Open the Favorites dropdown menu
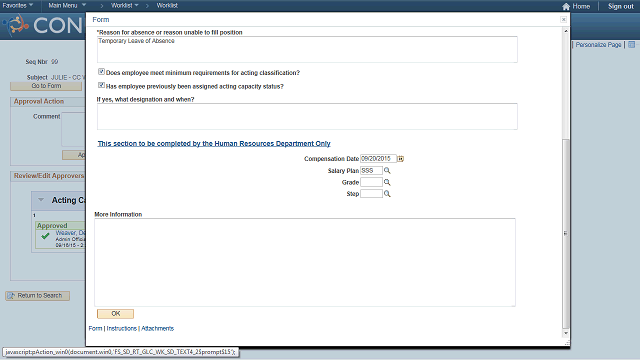This screenshot has height=360, width=640. tap(18, 5)
